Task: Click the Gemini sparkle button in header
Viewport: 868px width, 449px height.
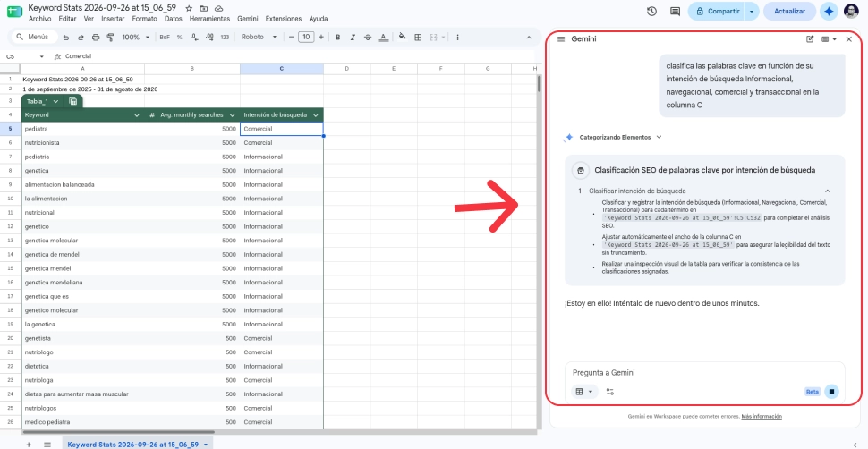Action: 829,11
